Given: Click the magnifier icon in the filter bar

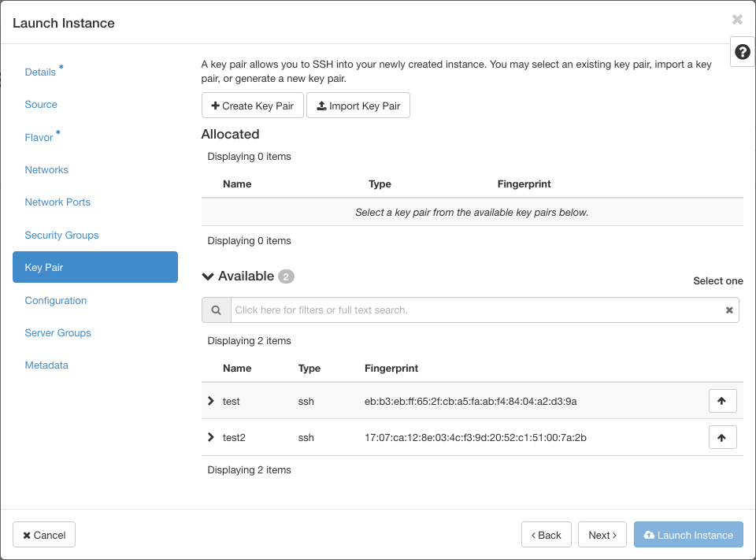Looking at the screenshot, I should point(216,310).
